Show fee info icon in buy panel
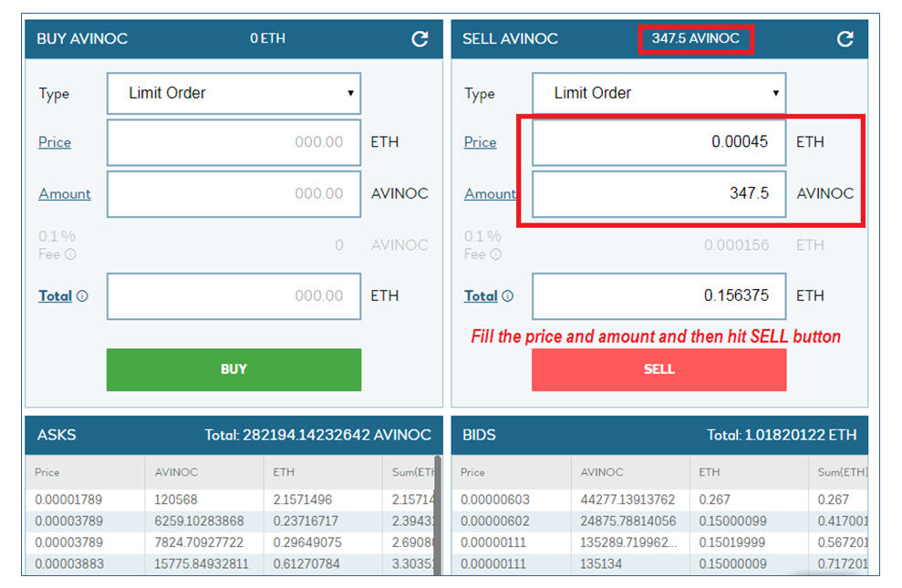This screenshot has width=902, height=588. click(71, 254)
